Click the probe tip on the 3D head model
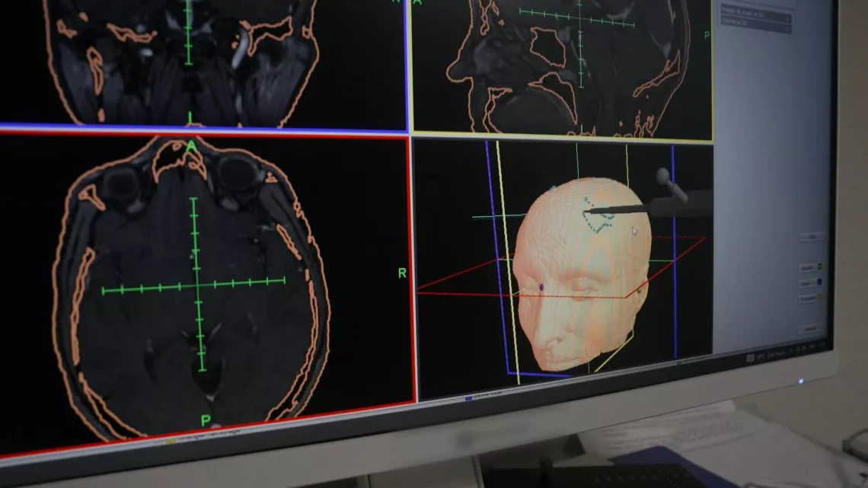This screenshot has height=488, width=868. (x=585, y=212)
